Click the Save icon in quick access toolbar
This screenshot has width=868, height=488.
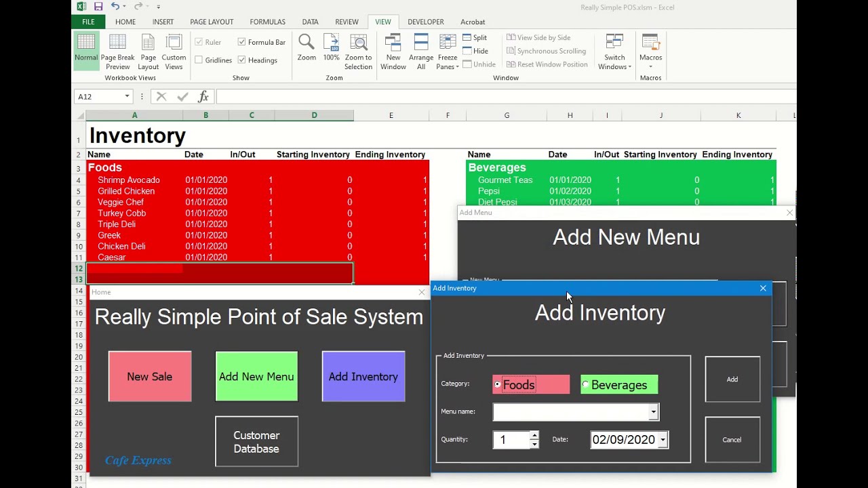[98, 7]
